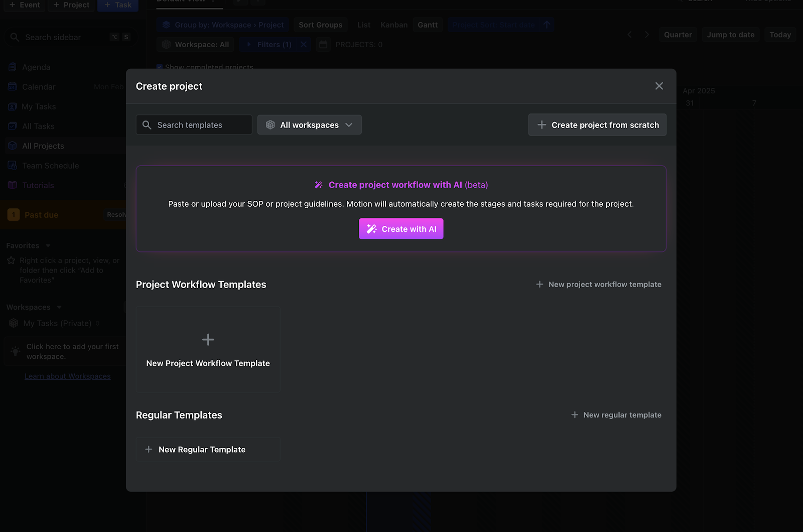Click the wand icon beside the AI workflow heading
The width and height of the screenshot is (803, 532).
point(319,185)
